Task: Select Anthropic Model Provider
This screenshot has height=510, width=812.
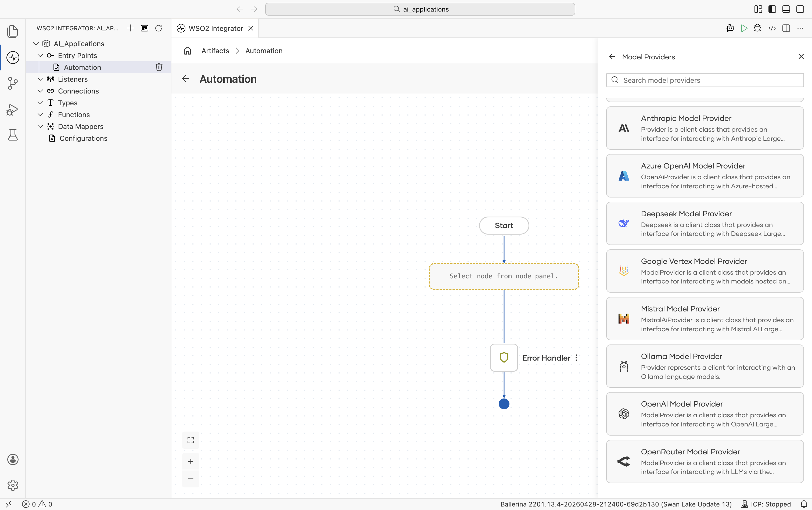Action: 705,128
